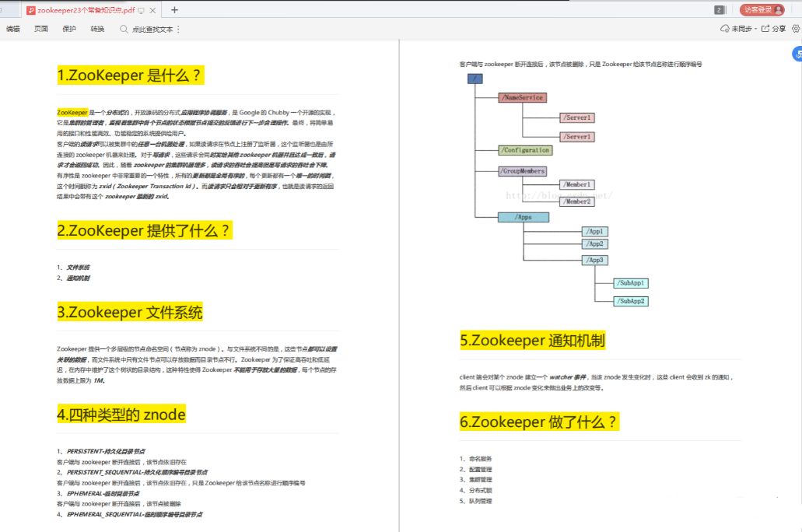Click the /GroupMembers node in the diagram

(523, 171)
